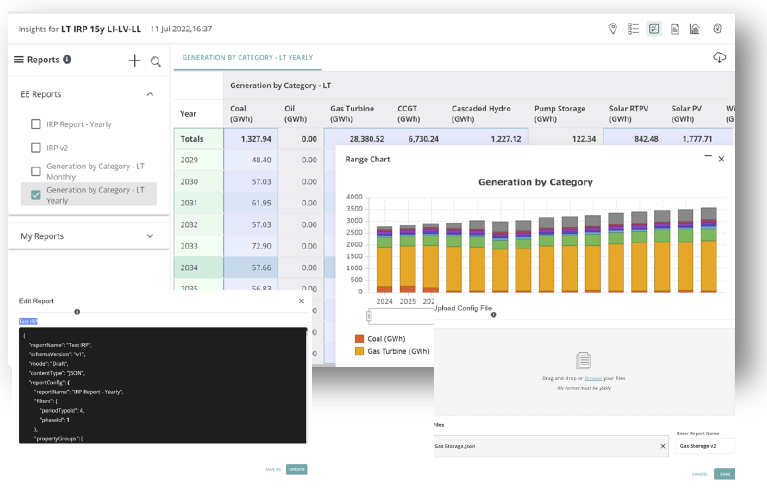
Task: Select the 2031 year row
Action: click(x=199, y=203)
